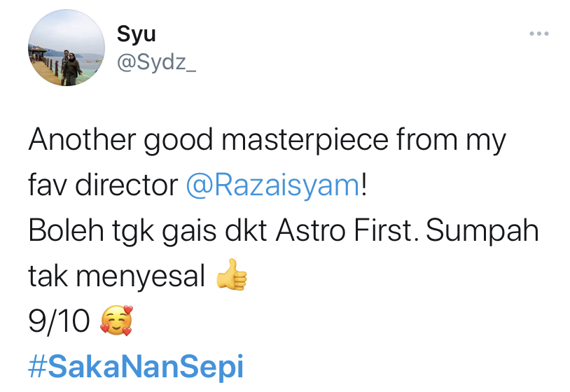Click the smiling face with hearts emoji
The image size is (570, 392).
point(116,321)
